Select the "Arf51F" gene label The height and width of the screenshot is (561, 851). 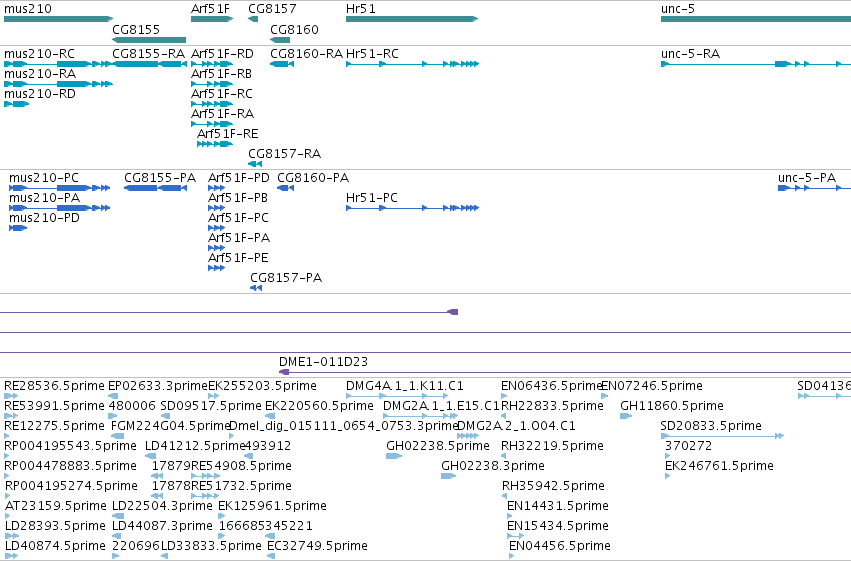click(210, 9)
